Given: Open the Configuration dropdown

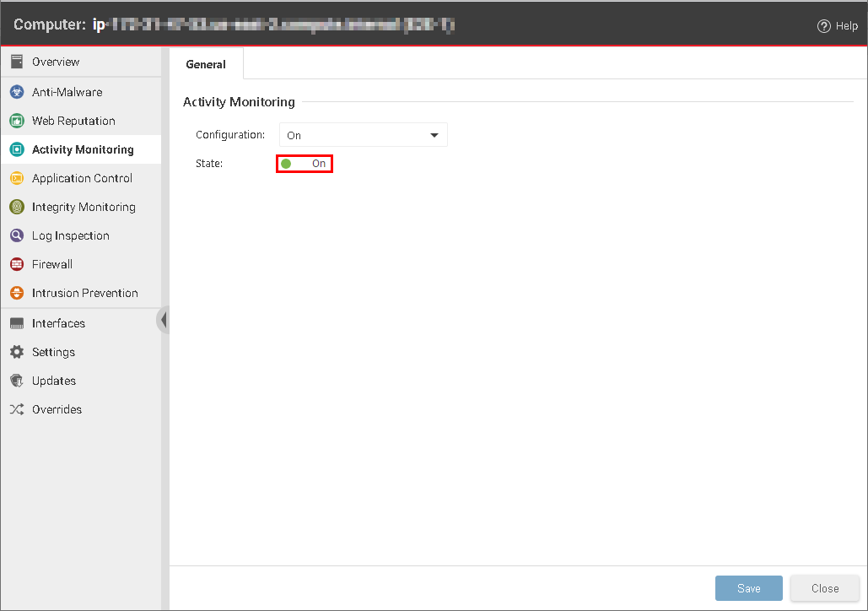Looking at the screenshot, I should click(363, 134).
